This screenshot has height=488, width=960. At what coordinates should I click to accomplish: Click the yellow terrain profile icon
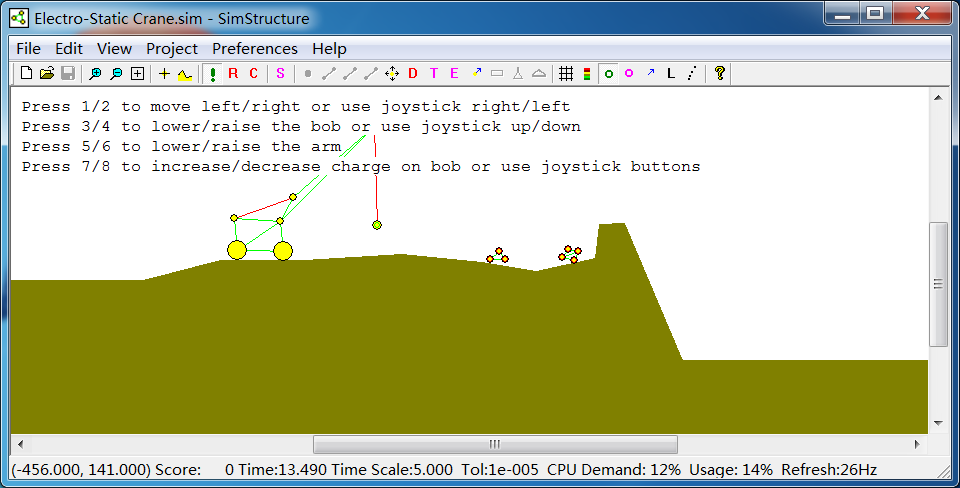[x=184, y=73]
